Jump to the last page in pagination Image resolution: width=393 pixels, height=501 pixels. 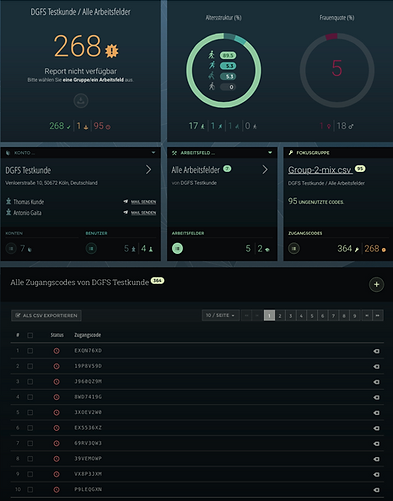[x=378, y=315]
